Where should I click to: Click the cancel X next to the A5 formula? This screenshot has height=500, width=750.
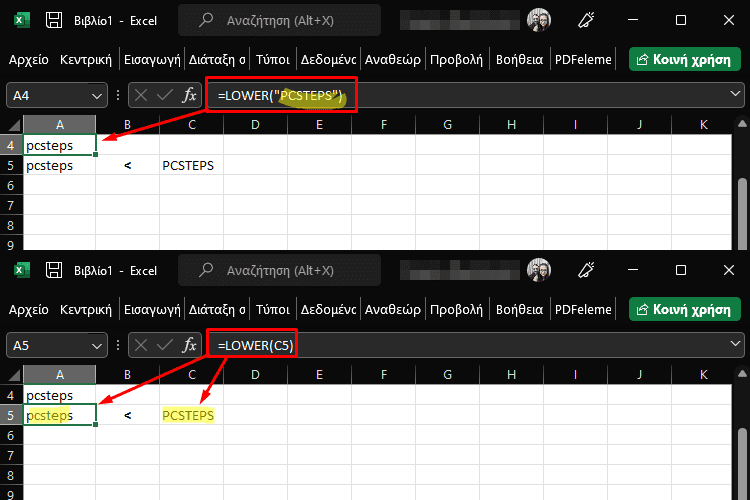[x=141, y=345]
